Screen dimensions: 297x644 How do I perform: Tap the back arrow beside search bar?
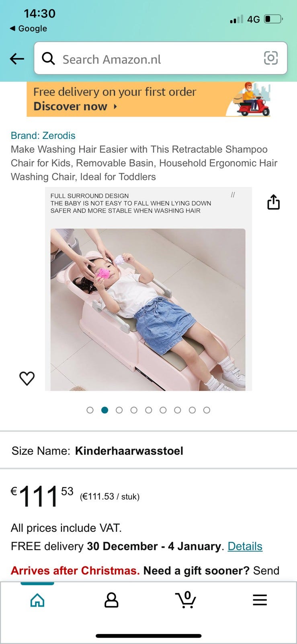[x=17, y=59]
